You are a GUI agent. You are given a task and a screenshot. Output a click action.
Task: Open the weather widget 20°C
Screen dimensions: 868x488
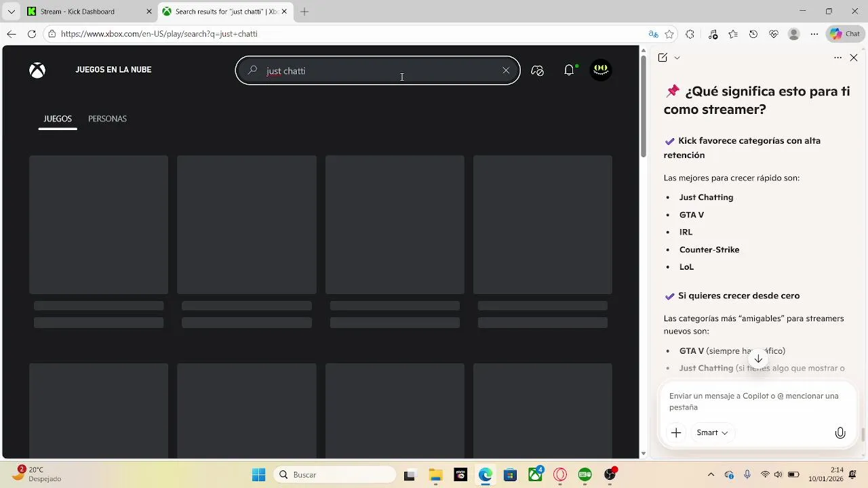click(37, 474)
